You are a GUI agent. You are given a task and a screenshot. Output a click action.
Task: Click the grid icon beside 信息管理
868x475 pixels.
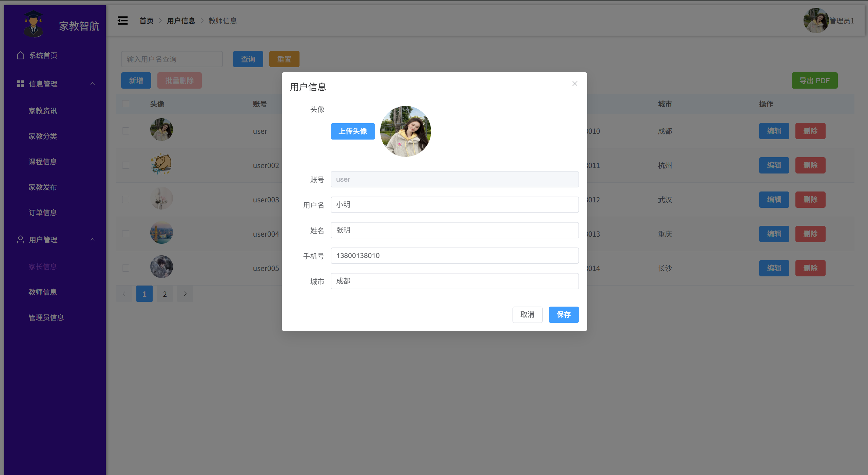(20, 84)
